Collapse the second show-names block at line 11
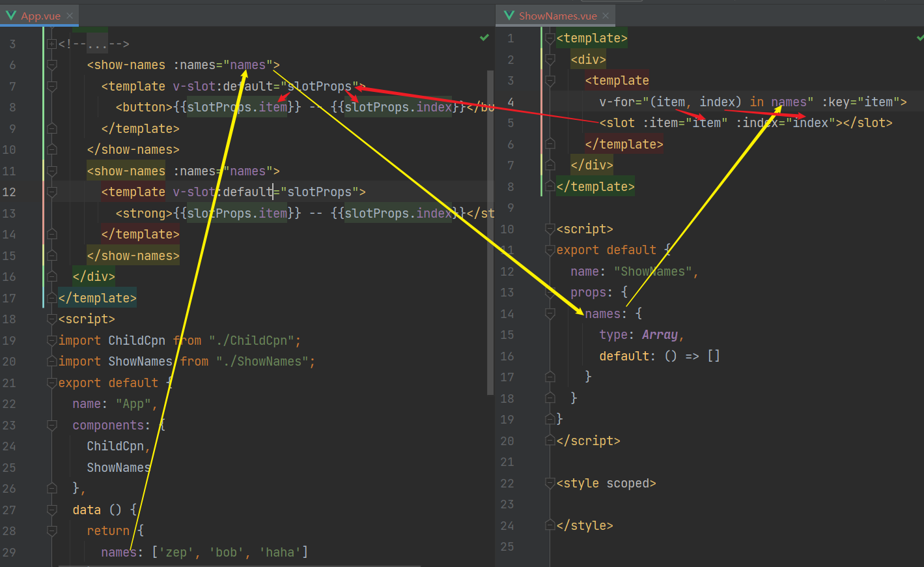Viewport: 924px width, 567px height. coord(52,171)
